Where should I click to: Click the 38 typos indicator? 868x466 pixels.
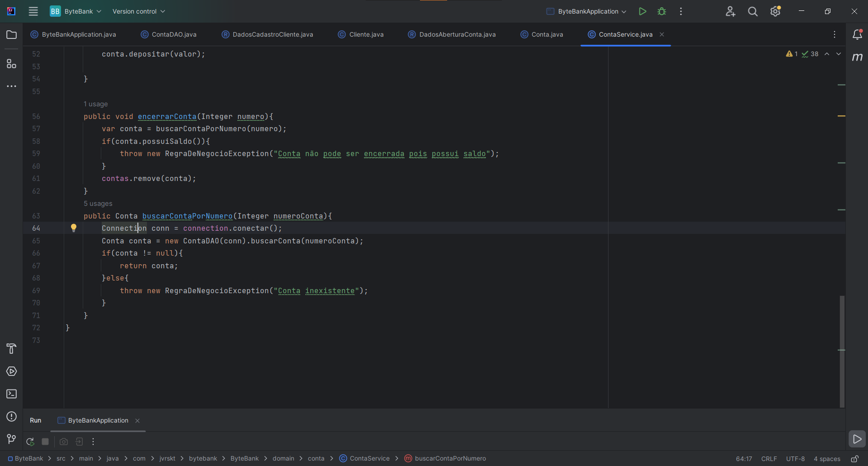point(810,54)
